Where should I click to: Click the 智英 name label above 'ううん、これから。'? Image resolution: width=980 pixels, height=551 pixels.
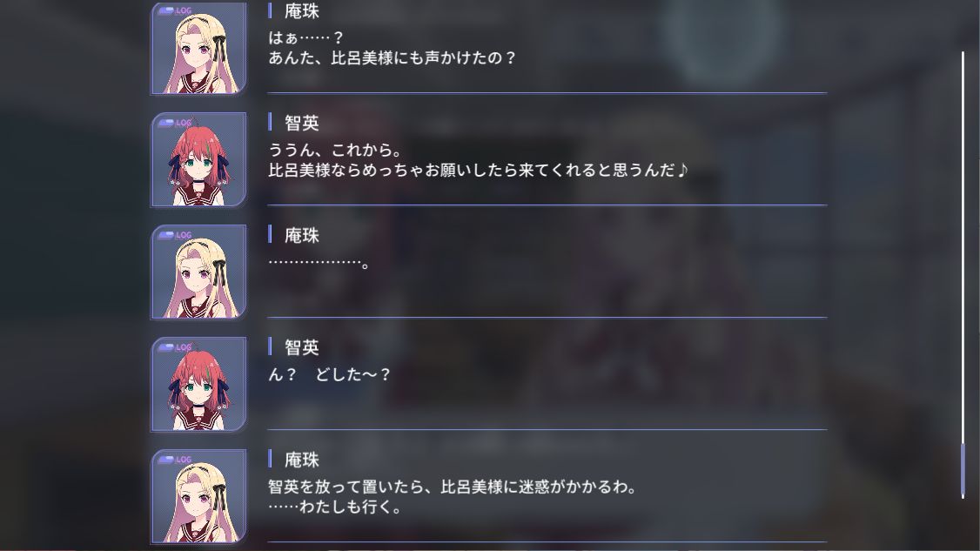(x=302, y=124)
